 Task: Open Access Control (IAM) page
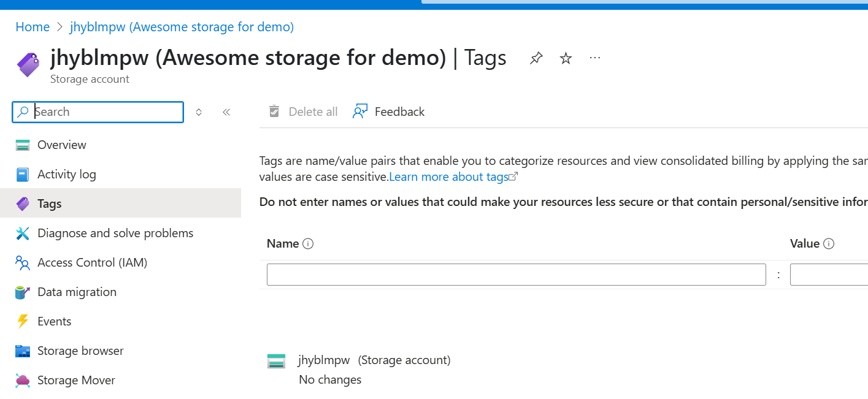click(x=120, y=263)
